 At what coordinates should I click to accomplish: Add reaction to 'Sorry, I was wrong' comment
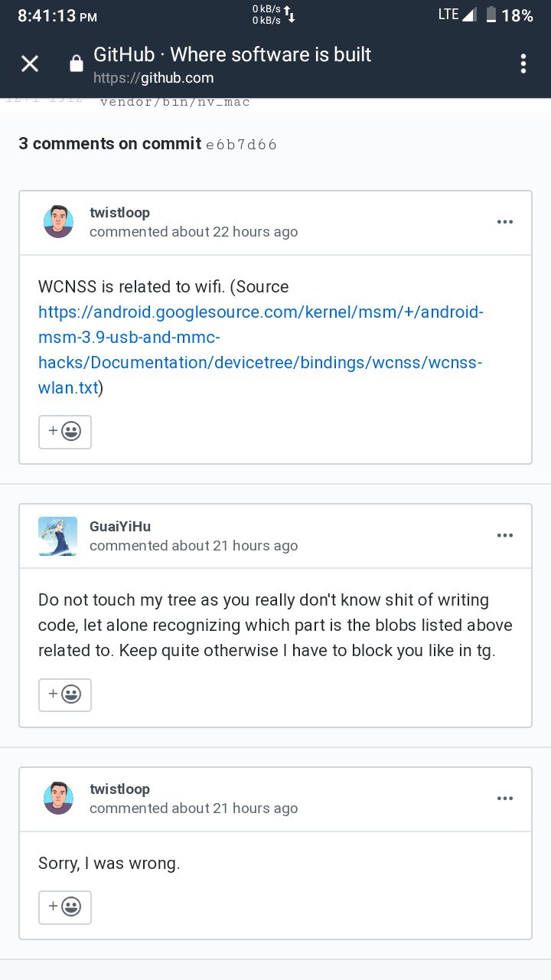[65, 907]
